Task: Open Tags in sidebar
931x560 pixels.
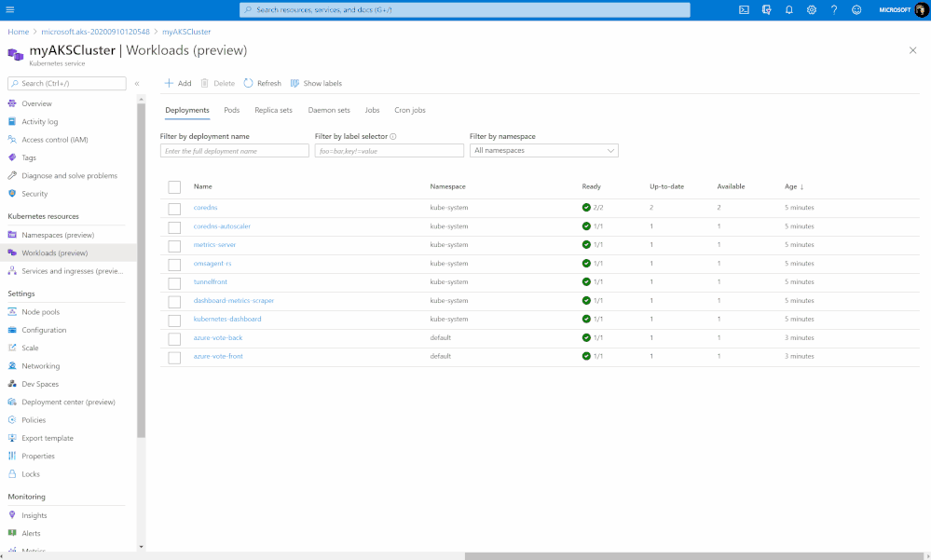Action: 29,157
